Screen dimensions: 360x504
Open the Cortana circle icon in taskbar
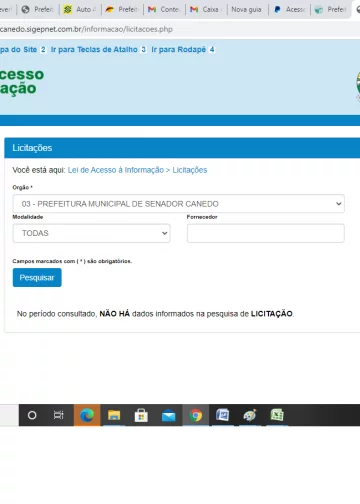32,415
